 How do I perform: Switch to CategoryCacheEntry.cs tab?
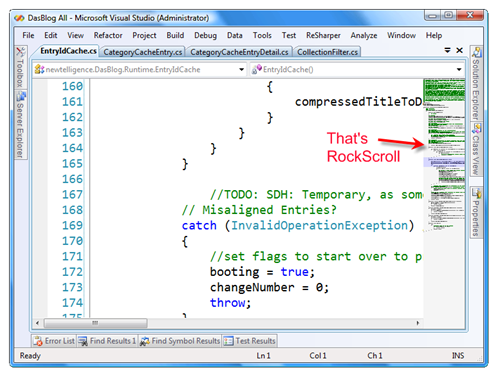pos(143,52)
